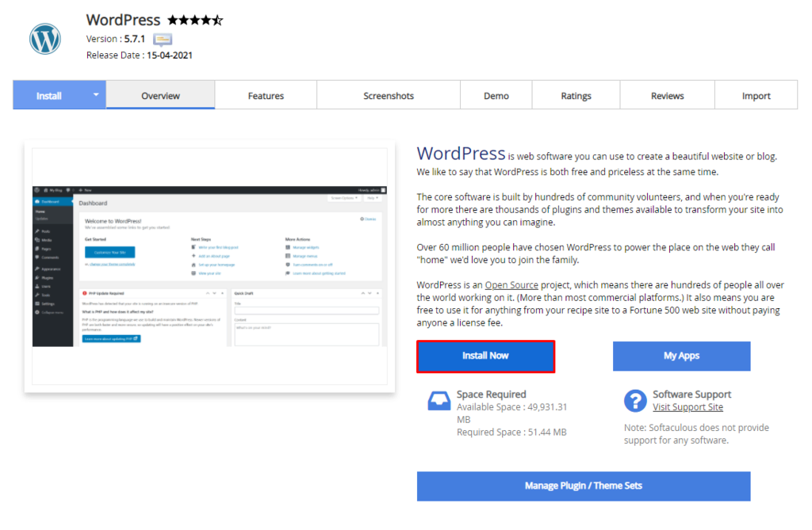Open the Screenshots tab

(x=388, y=94)
